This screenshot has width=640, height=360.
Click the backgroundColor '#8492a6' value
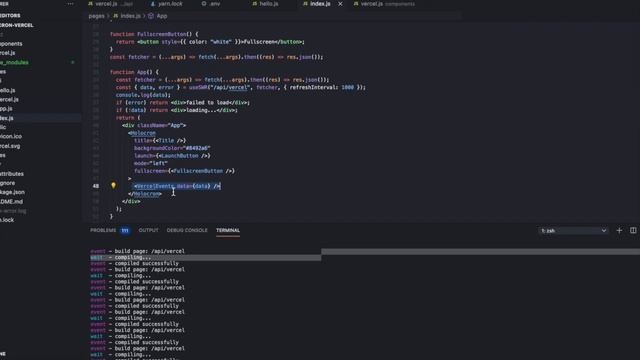[x=198, y=148]
